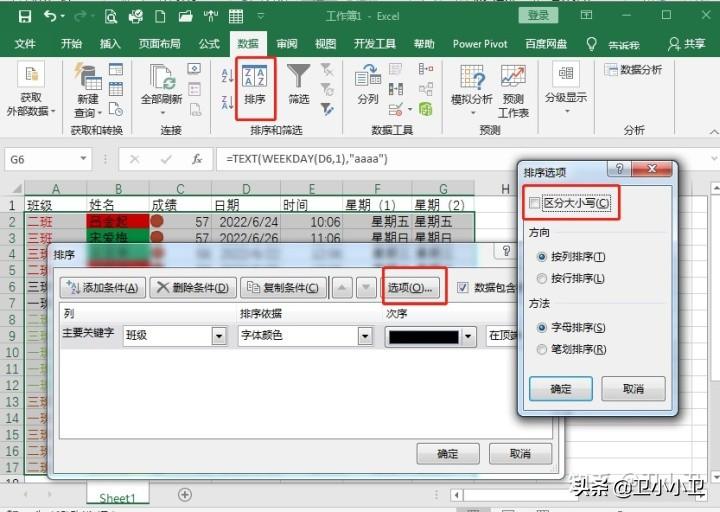Click black font color swatch in 次序
The height and width of the screenshot is (512, 720).
[x=424, y=337]
